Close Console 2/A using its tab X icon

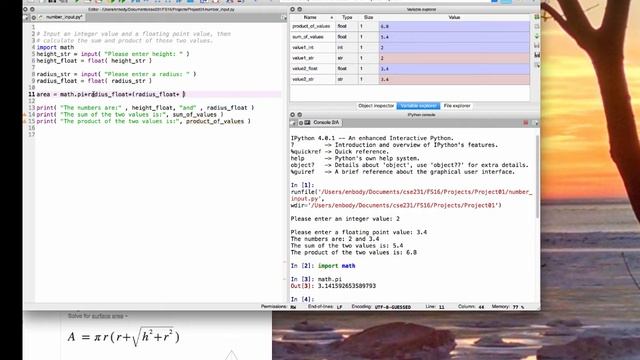301,122
